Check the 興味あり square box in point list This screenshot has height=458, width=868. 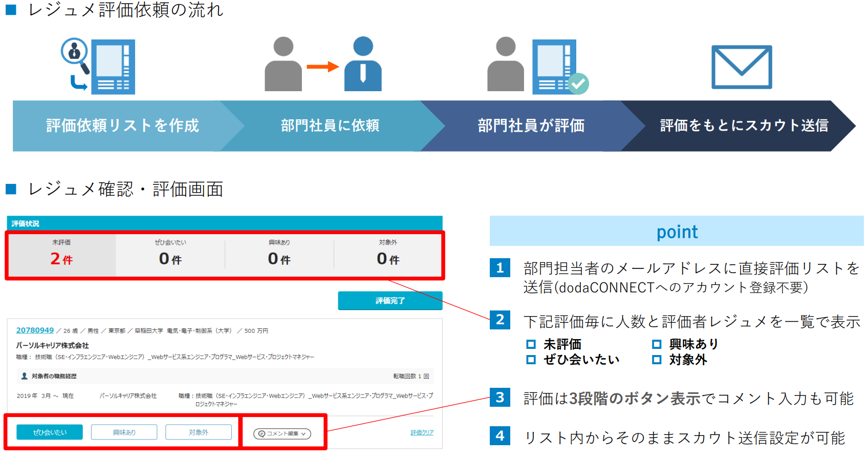tap(657, 344)
